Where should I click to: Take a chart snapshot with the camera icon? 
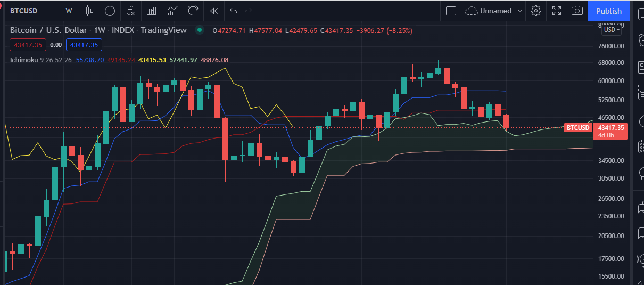pos(577,11)
